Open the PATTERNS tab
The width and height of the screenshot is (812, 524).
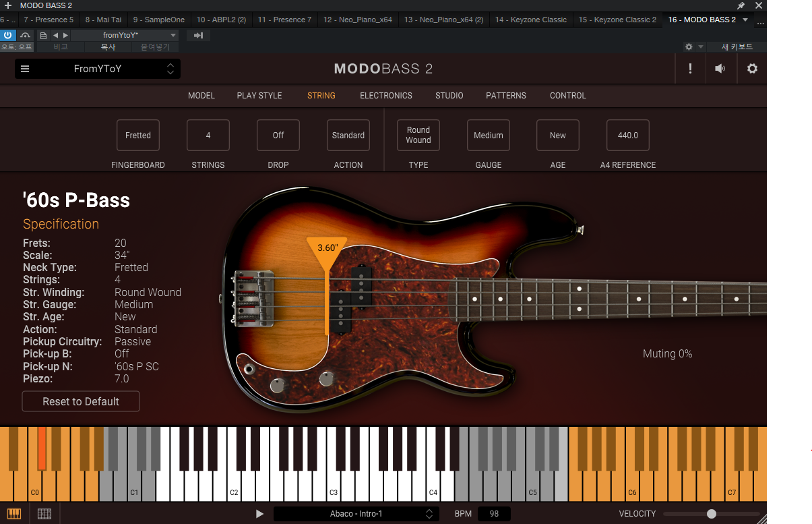tap(506, 96)
